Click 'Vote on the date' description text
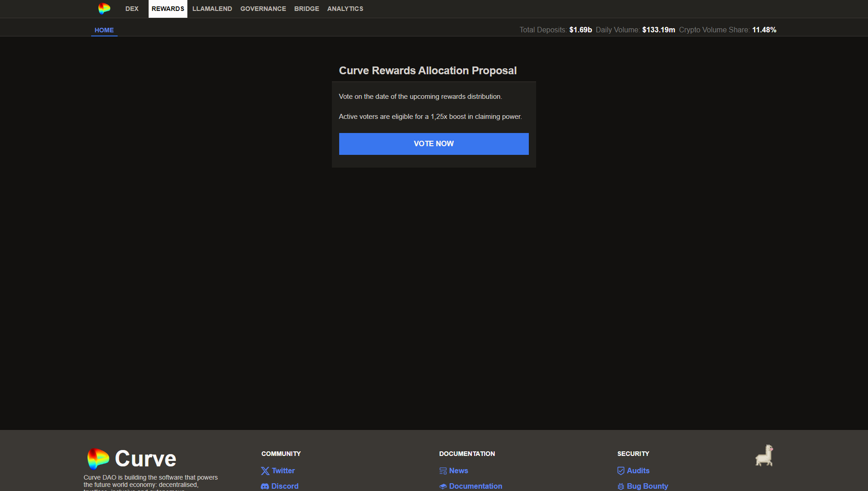This screenshot has width=868, height=491. [x=420, y=97]
